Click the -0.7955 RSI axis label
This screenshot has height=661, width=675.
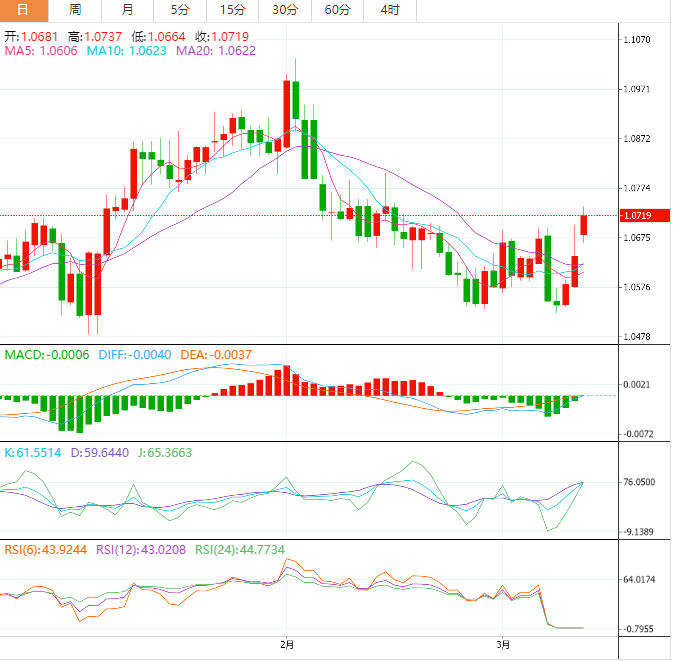point(638,629)
